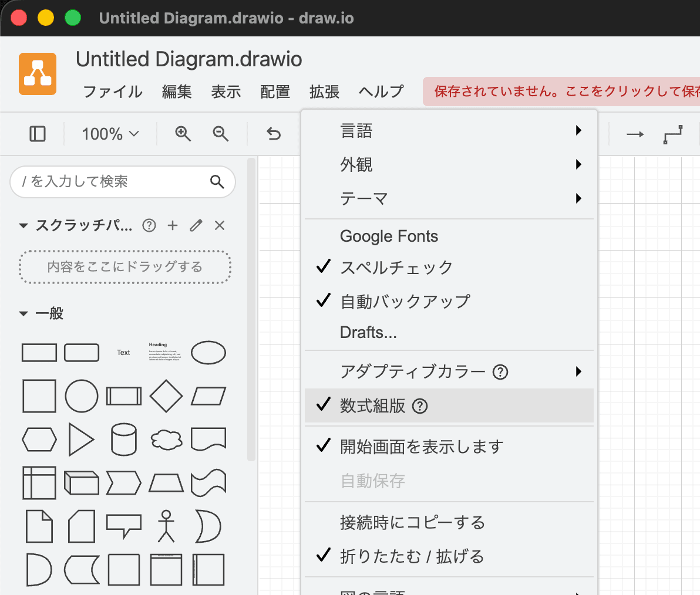
Task: Select the connection arrow style icon
Action: click(x=635, y=134)
